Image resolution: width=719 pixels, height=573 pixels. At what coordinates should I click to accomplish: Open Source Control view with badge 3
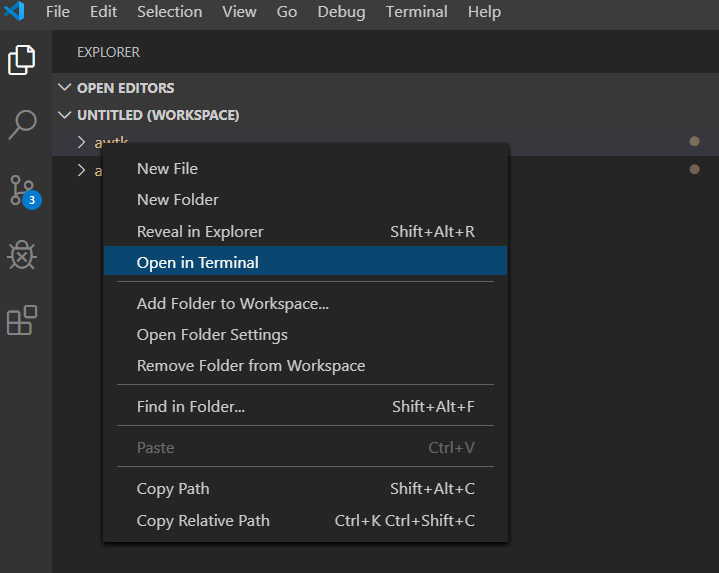(x=24, y=192)
